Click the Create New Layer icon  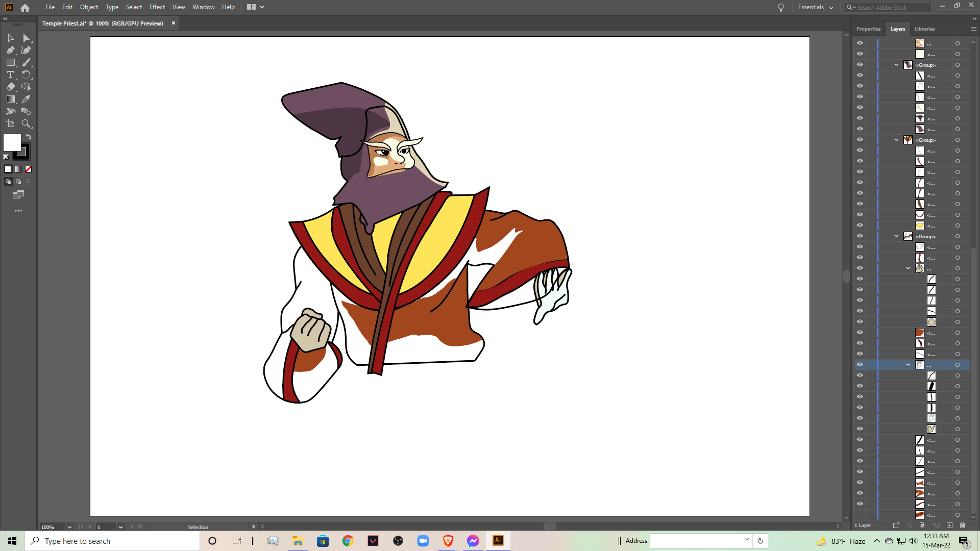[949, 525]
